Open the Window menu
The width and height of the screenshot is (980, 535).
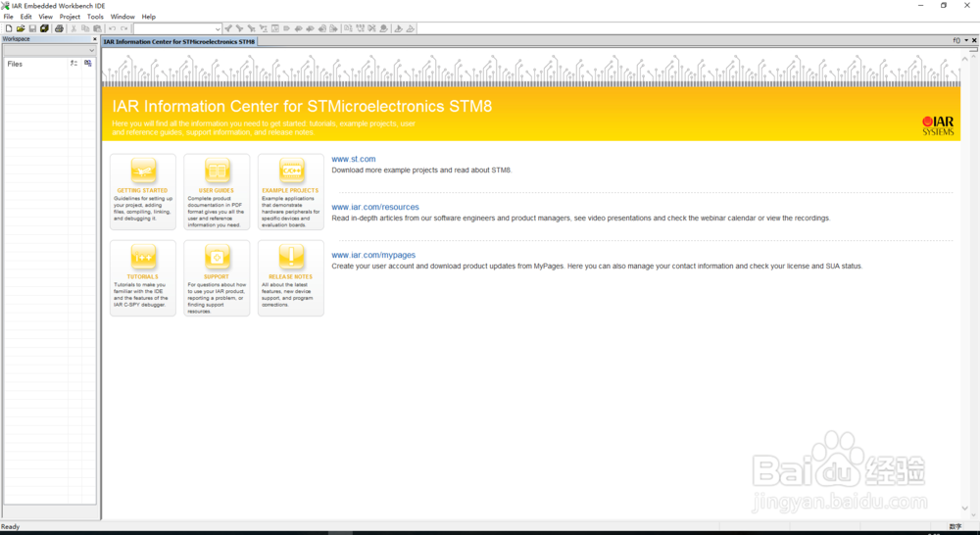coord(122,17)
